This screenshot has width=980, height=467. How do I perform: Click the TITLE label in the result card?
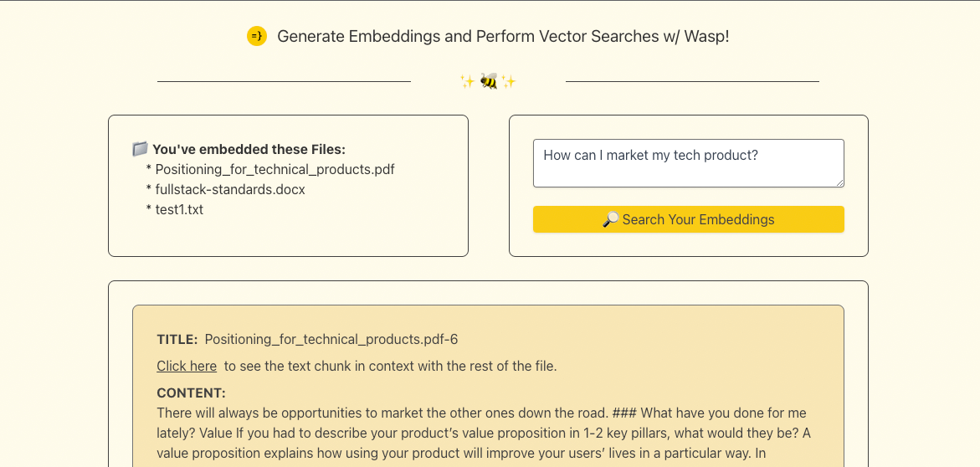[177, 339]
